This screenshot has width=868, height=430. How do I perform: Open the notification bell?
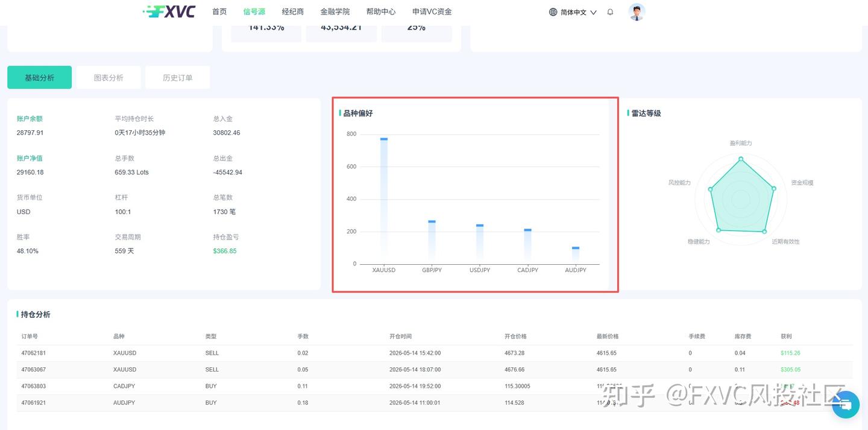tap(610, 12)
